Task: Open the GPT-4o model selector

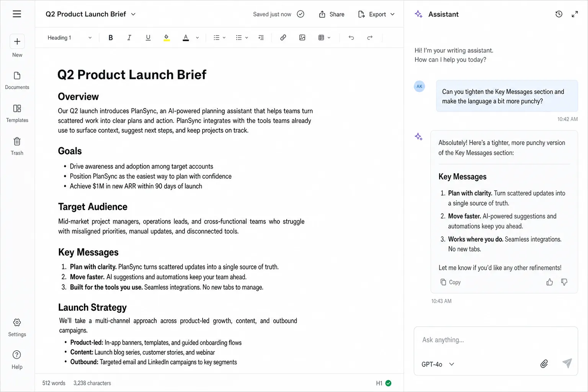Action: click(438, 364)
